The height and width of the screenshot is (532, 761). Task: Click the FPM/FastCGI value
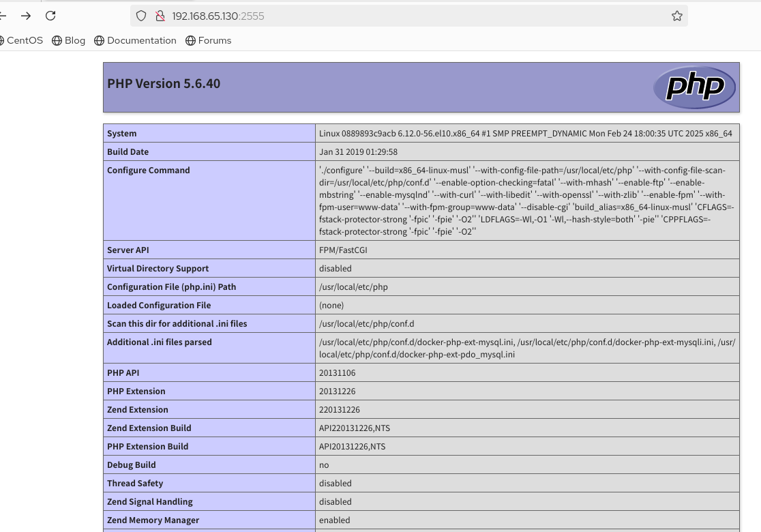coord(343,250)
